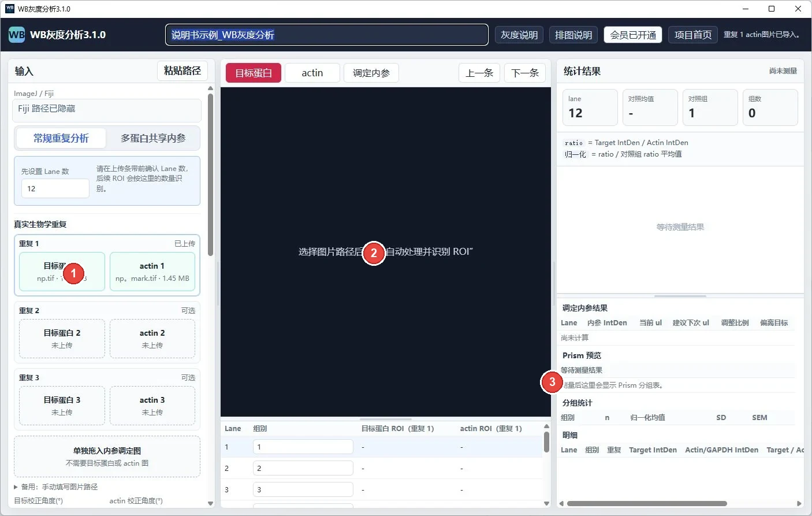Click the Fiji path hidden field

click(x=107, y=109)
